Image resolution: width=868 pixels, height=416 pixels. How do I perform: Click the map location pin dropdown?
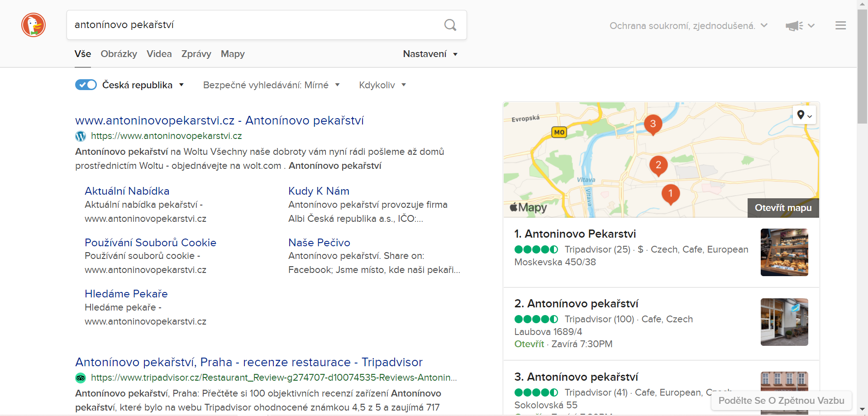[804, 115]
